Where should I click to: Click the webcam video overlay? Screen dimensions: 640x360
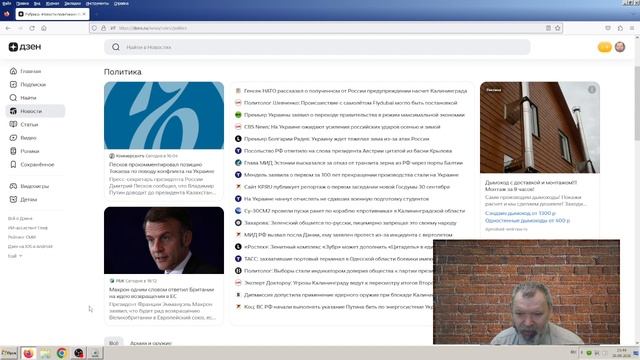point(527,292)
